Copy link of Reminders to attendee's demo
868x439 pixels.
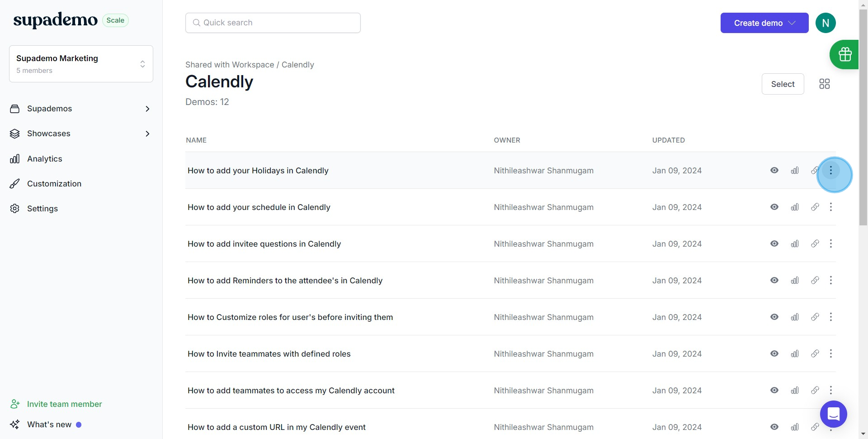815,280
